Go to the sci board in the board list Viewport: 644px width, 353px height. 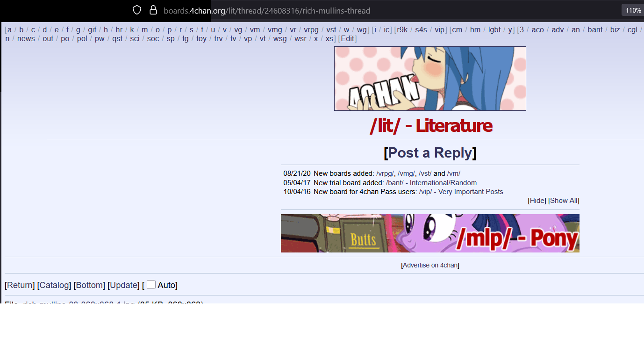(135, 39)
